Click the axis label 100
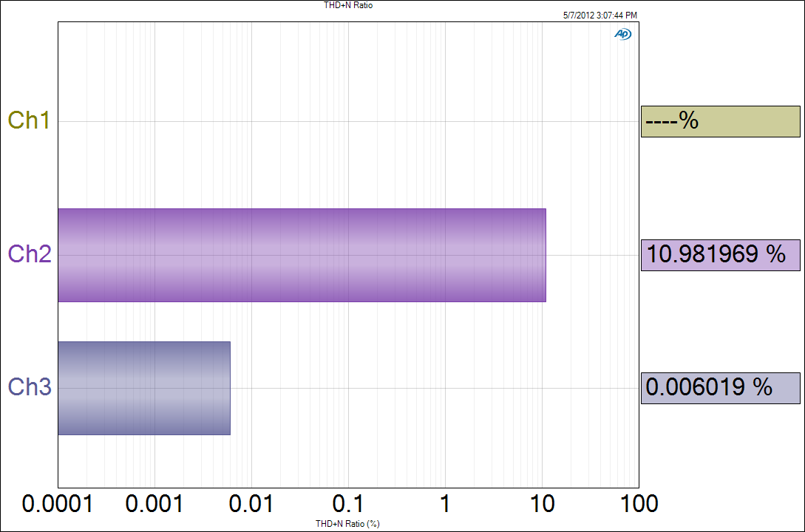 [x=639, y=504]
